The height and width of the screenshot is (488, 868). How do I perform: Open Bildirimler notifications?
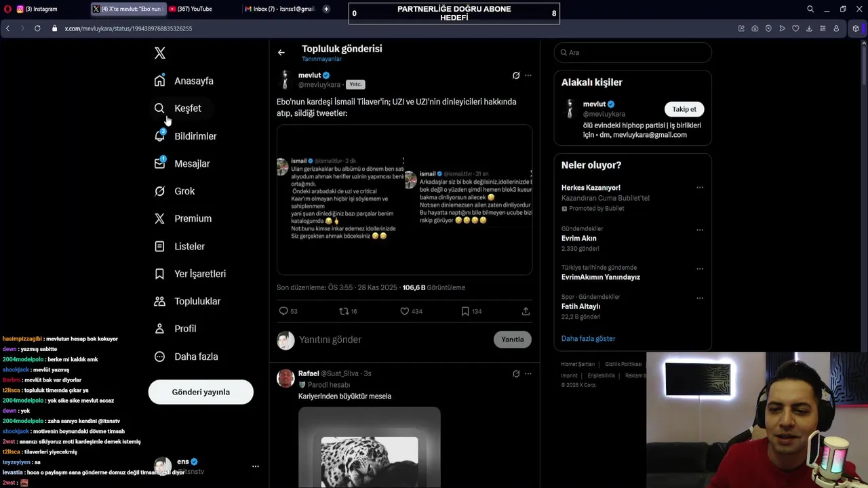pyautogui.click(x=185, y=136)
